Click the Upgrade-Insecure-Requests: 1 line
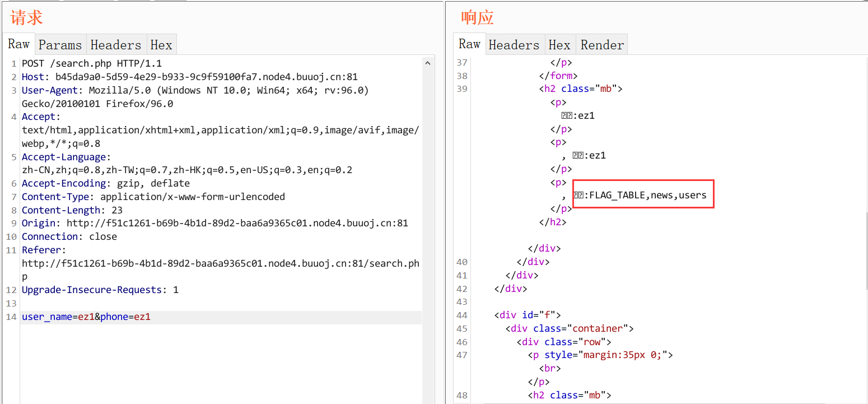The width and height of the screenshot is (868, 404). pyautogui.click(x=100, y=290)
